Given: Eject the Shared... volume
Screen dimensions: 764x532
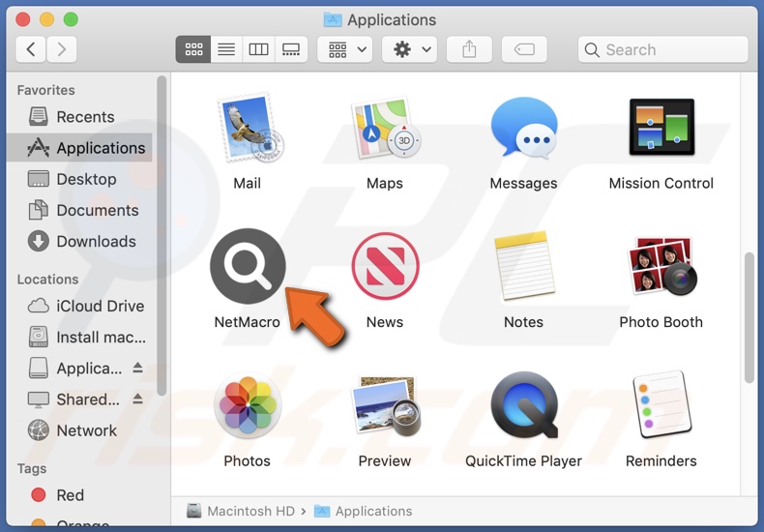Looking at the screenshot, I should [x=138, y=399].
